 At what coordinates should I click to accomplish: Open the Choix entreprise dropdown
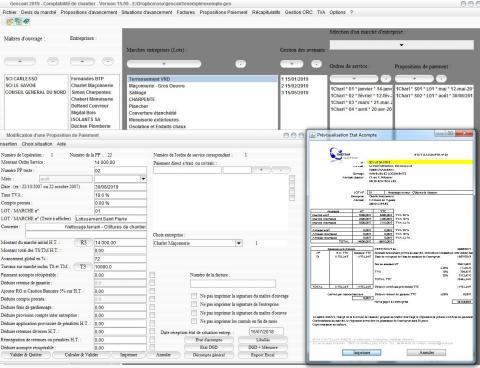tap(239, 243)
